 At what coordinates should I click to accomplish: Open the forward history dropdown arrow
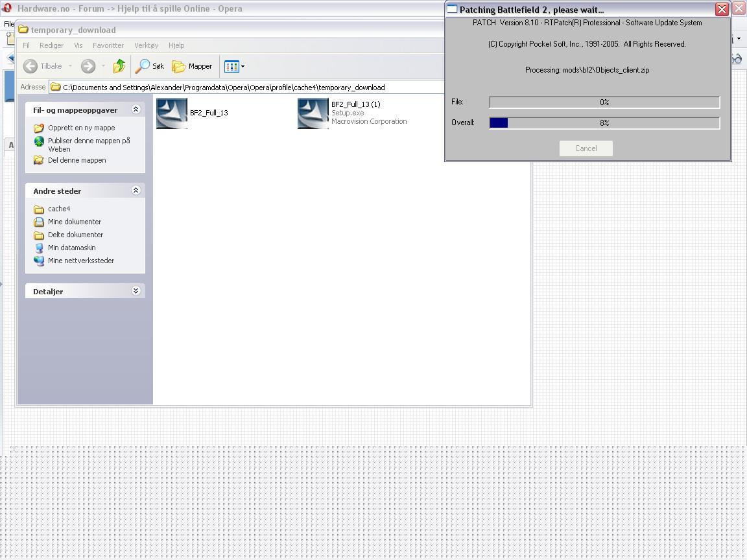point(103,66)
